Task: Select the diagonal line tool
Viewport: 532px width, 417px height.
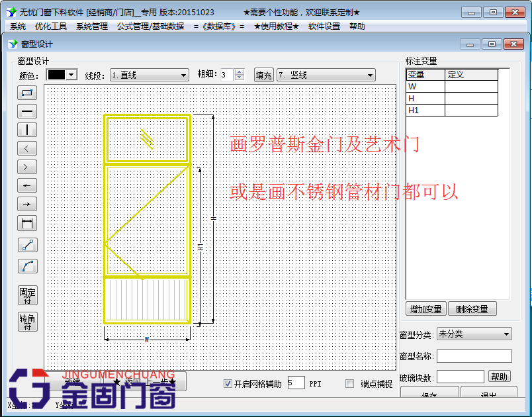Action: (x=26, y=244)
